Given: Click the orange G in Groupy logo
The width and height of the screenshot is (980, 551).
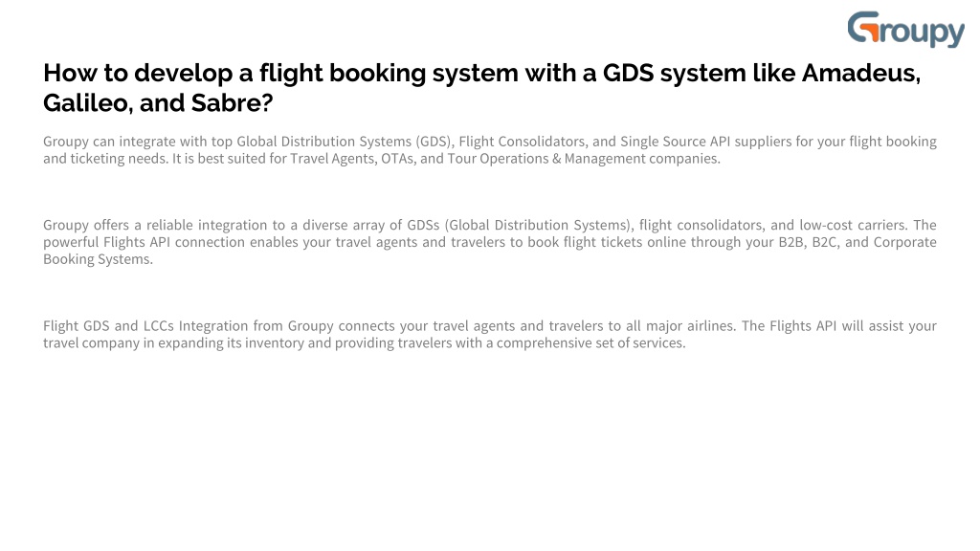Looking at the screenshot, I should (864, 27).
